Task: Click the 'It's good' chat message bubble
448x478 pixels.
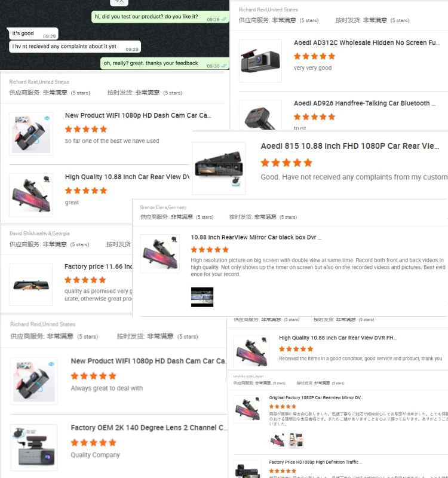Action: [x=33, y=33]
